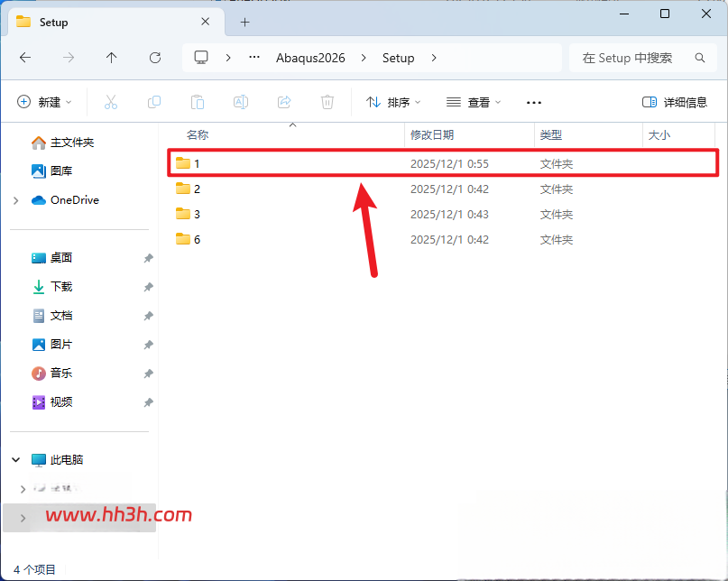Click the pin icon beside 视频
This screenshot has height=581, width=728.
point(148,402)
